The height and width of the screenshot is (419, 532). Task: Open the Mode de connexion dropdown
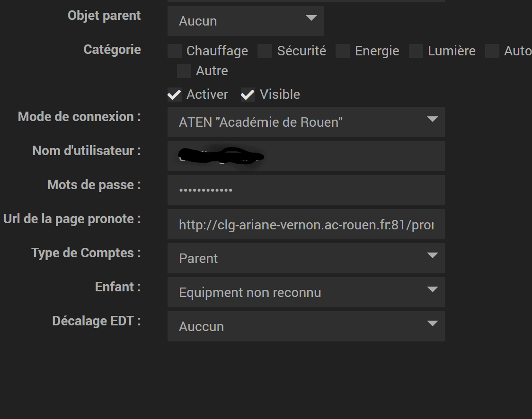(306, 122)
